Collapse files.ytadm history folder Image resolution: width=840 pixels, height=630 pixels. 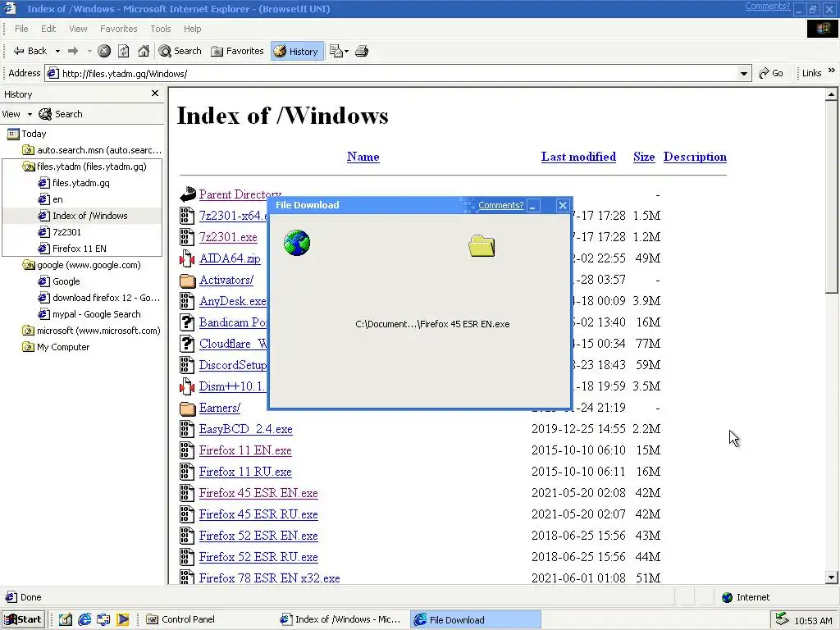pyautogui.click(x=84, y=167)
